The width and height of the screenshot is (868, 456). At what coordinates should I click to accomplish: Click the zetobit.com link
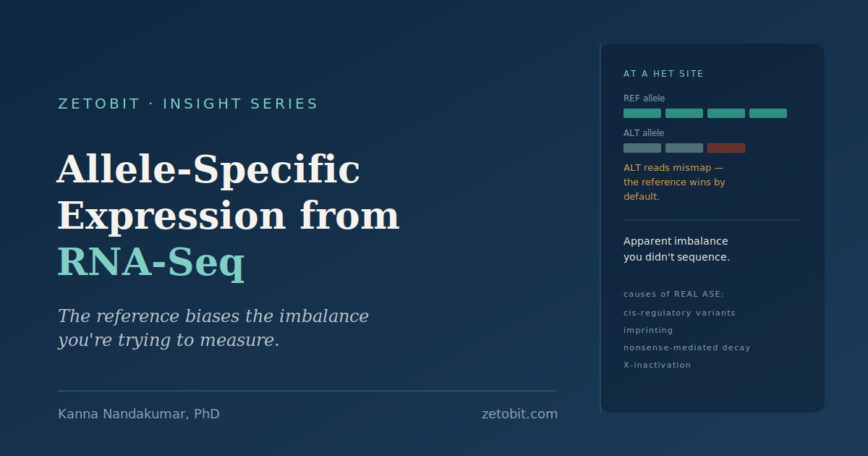click(x=519, y=414)
